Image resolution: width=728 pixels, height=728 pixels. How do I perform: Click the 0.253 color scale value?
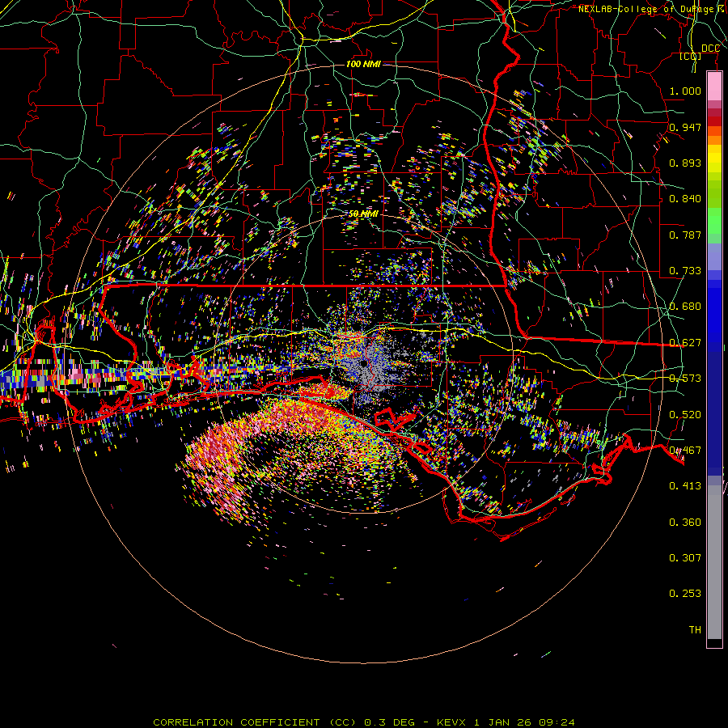pos(685,594)
